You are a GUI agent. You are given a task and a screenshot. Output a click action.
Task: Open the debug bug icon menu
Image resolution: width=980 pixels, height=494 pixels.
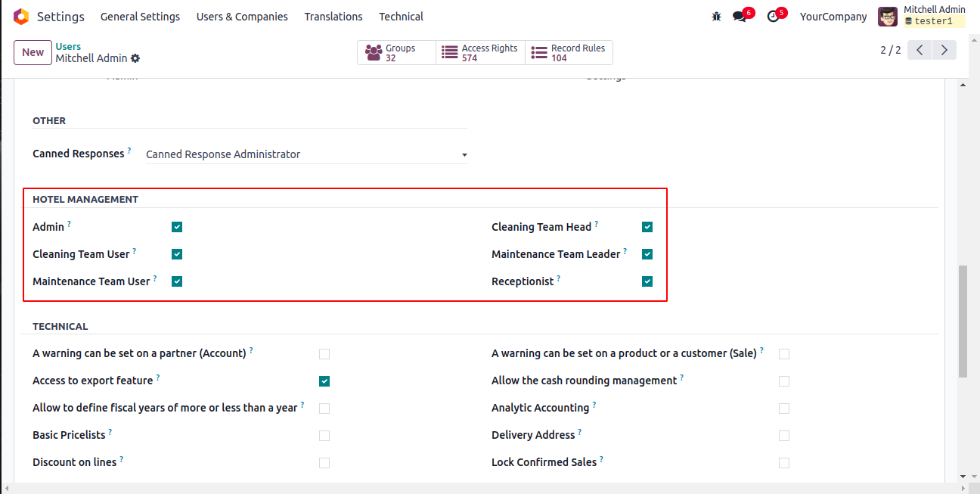[717, 17]
